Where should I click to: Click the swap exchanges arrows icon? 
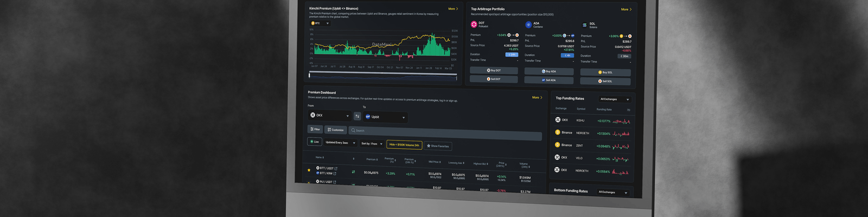(x=357, y=116)
